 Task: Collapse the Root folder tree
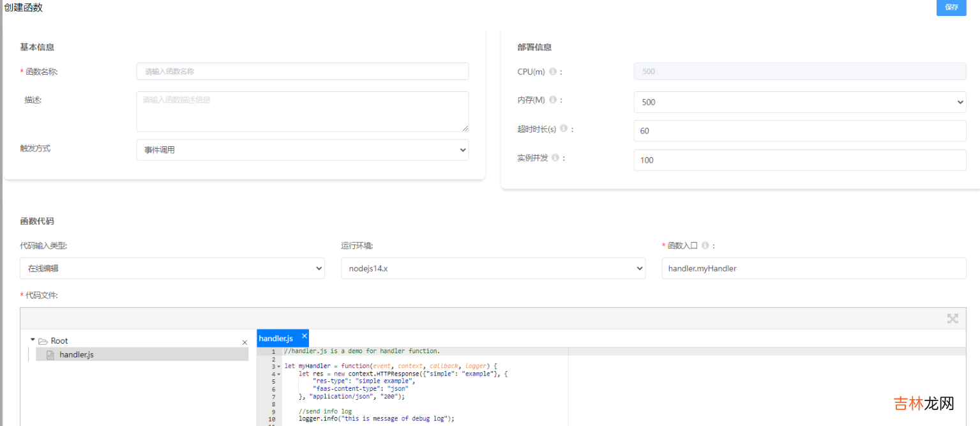tap(33, 340)
